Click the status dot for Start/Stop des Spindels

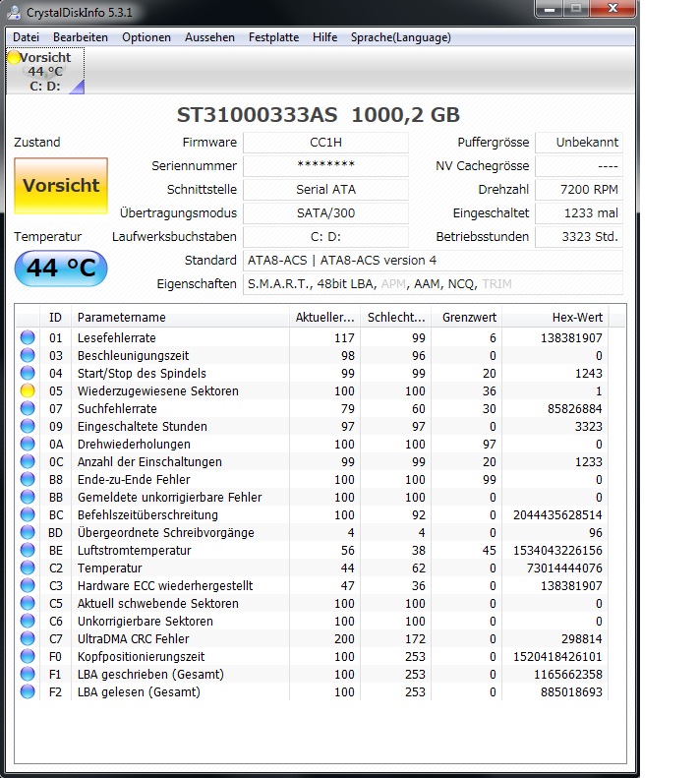(28, 373)
